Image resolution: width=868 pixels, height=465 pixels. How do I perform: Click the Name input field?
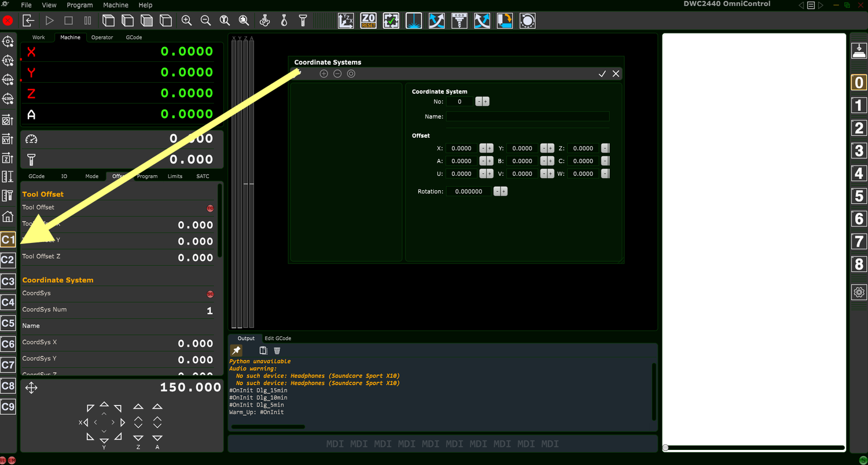528,116
